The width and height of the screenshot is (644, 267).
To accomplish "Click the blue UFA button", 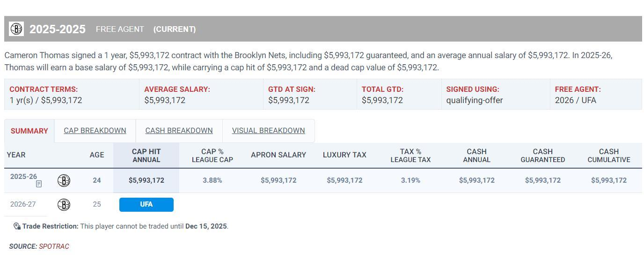I will pos(146,204).
